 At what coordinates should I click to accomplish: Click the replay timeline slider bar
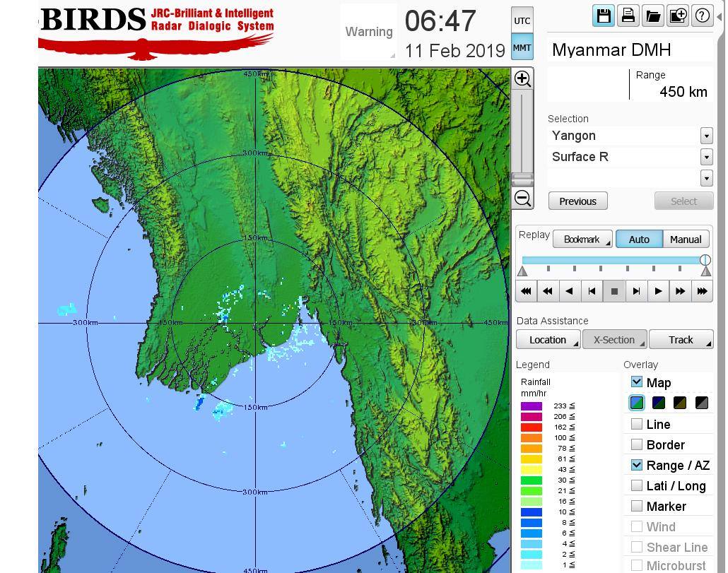pos(612,260)
